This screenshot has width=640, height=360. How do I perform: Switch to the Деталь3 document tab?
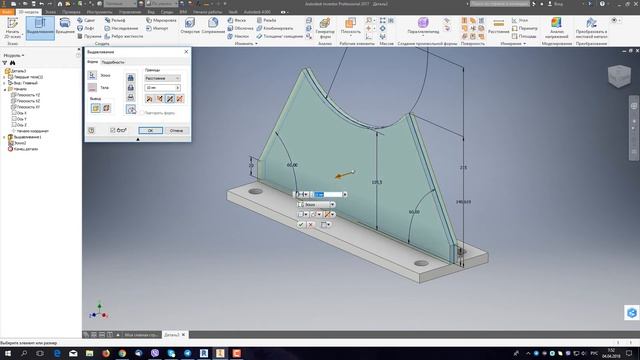tap(171, 335)
